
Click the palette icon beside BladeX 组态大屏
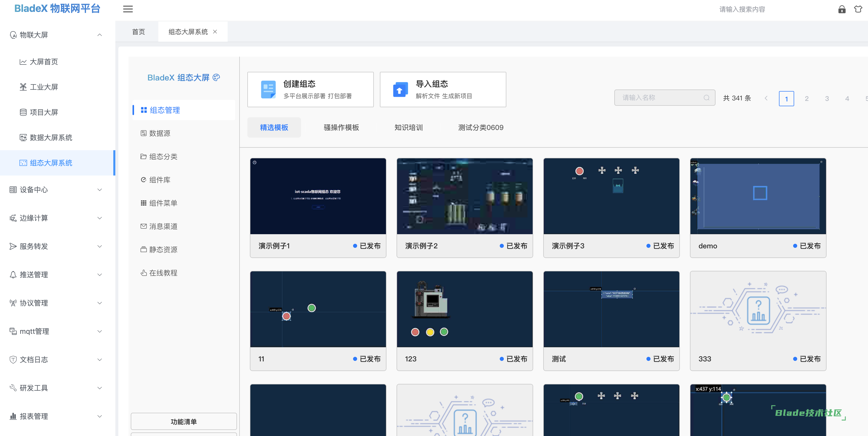tap(216, 77)
